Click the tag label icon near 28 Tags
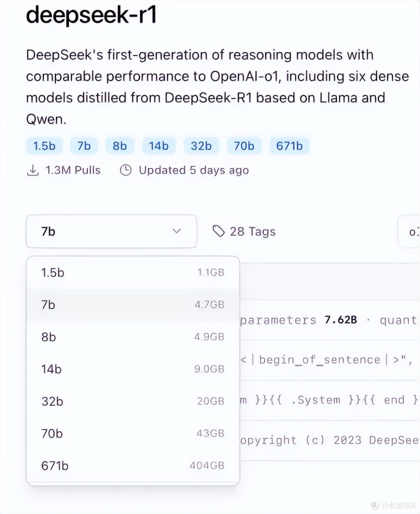 pyautogui.click(x=219, y=231)
